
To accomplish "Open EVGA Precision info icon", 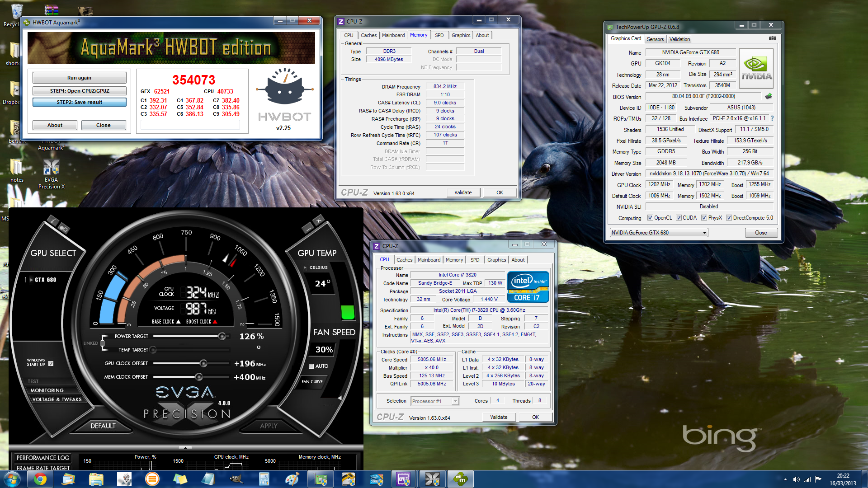I will (53, 221).
